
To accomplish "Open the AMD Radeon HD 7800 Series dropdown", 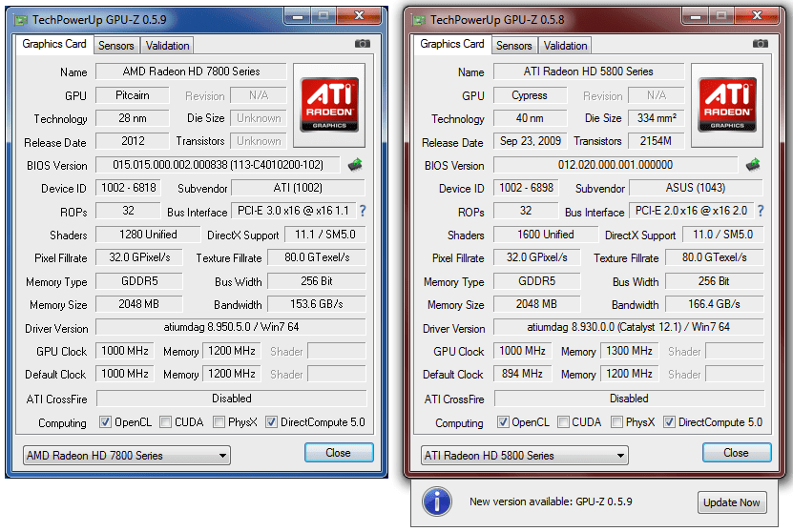I will pos(126,455).
